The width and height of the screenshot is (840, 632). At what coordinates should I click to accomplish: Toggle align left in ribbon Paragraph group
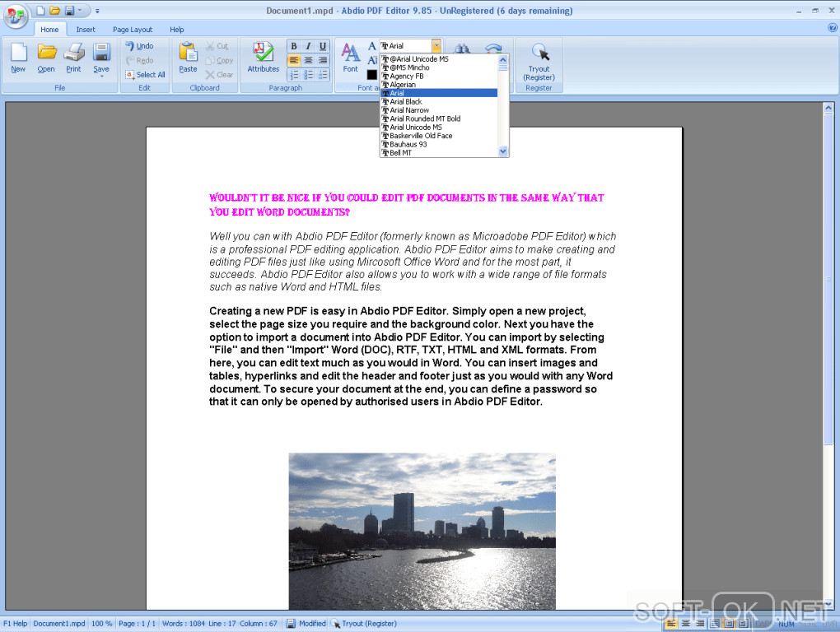pos(293,60)
